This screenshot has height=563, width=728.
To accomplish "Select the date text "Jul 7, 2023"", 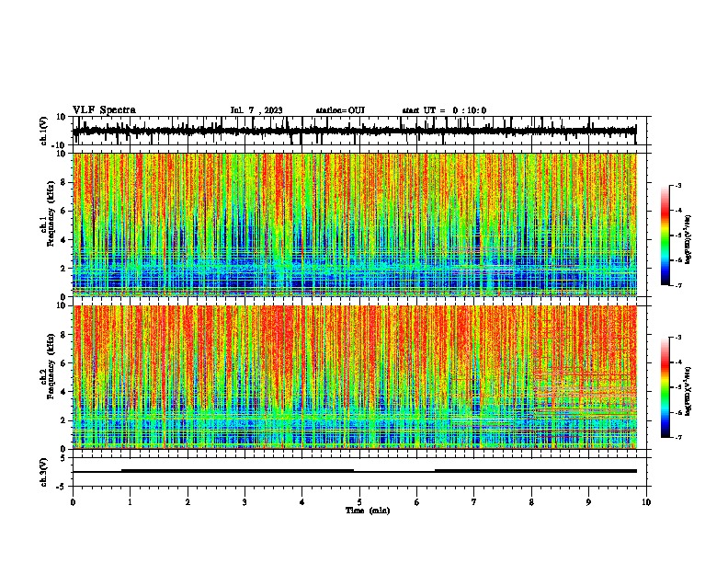I will tap(256, 110).
